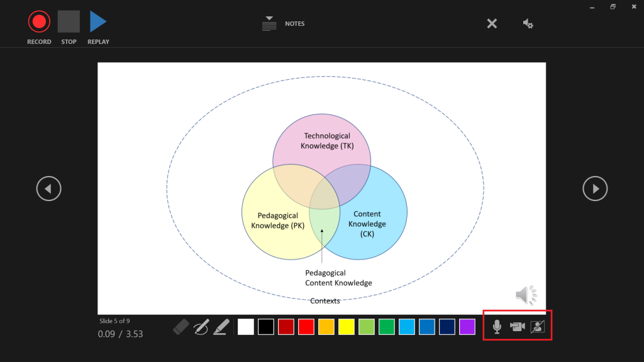Expand the Notes panel
The image size is (644, 362).
click(270, 24)
